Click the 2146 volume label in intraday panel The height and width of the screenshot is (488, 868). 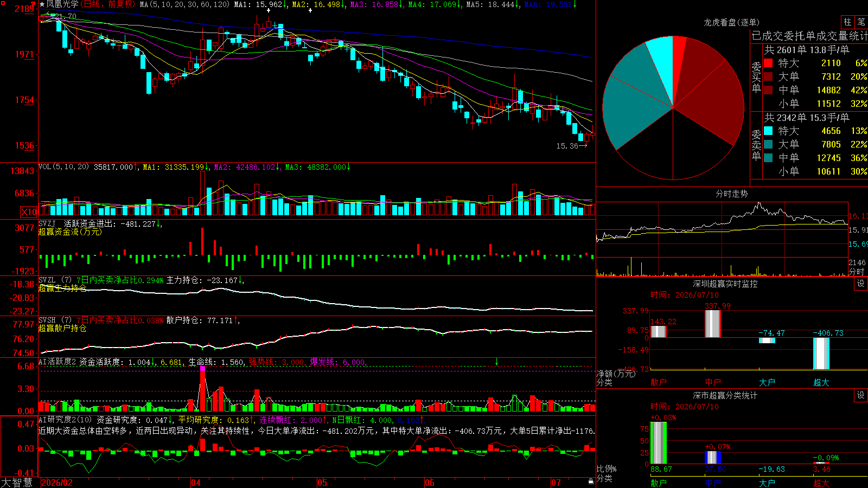tap(857, 262)
